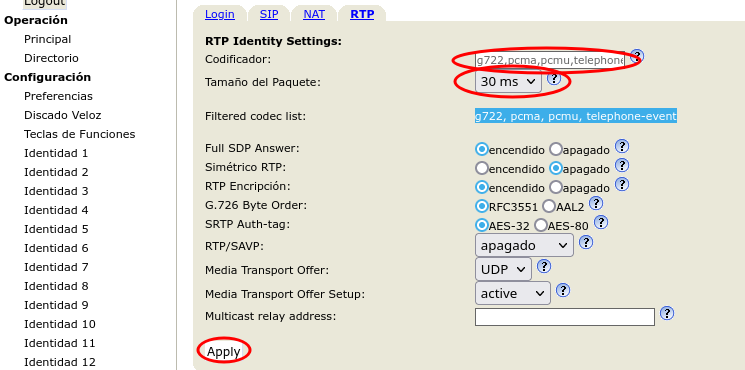The image size is (745, 370).
Task: Switch to the NAT tab
Action: [314, 14]
